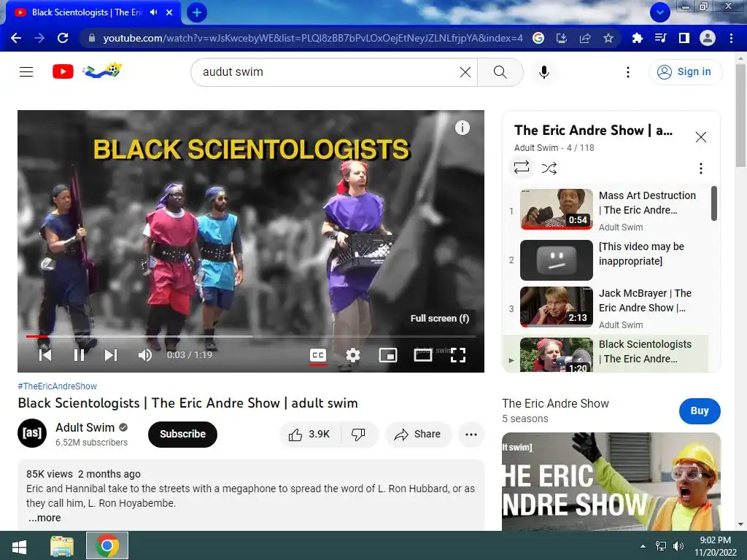
Task: Toggle shuffle playlist
Action: point(549,168)
